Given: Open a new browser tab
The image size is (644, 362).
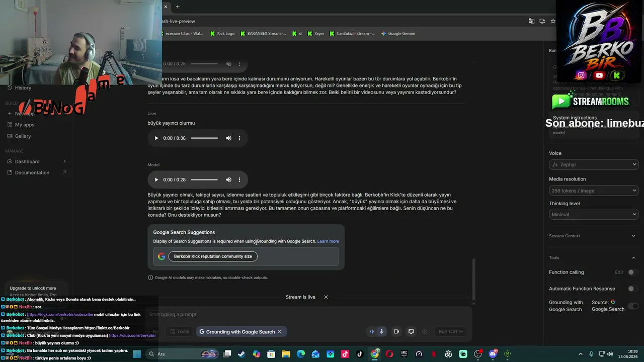Looking at the screenshot, I should [178, 7].
